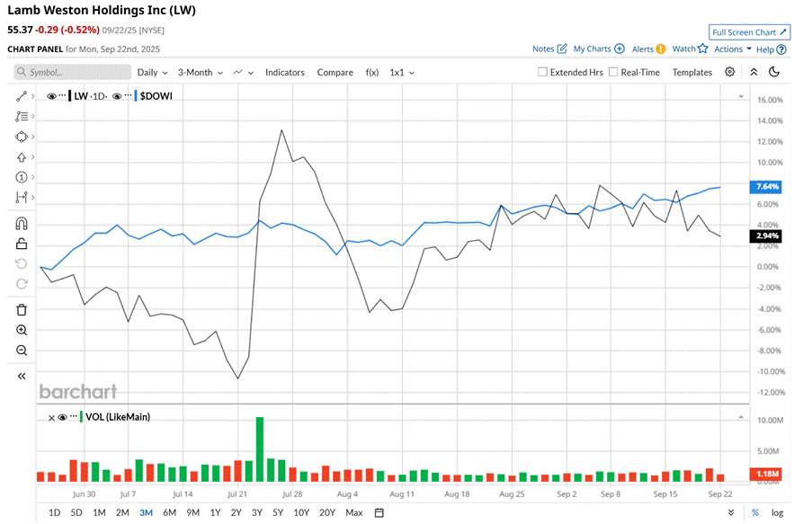Zoom out with the magnifier minus icon

coord(22,351)
